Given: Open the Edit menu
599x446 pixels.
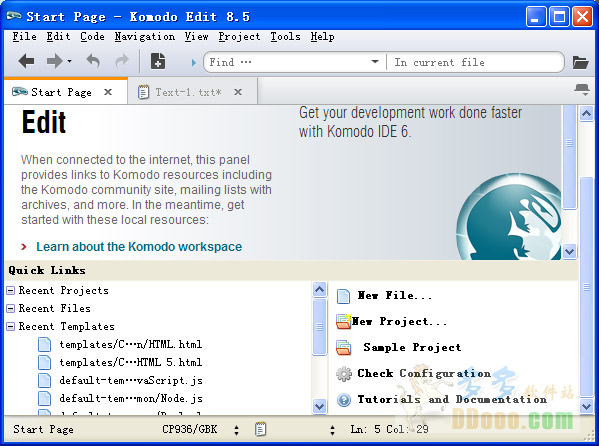Looking at the screenshot, I should 58,37.
